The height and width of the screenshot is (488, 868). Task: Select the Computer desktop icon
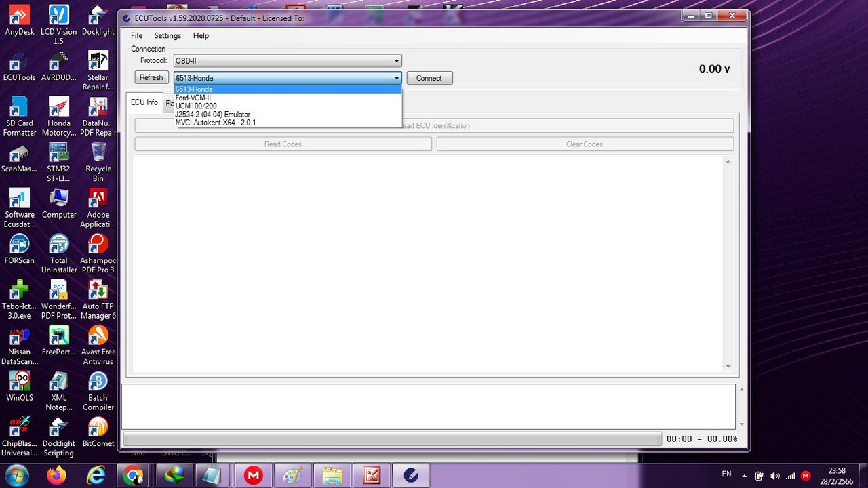pyautogui.click(x=59, y=203)
